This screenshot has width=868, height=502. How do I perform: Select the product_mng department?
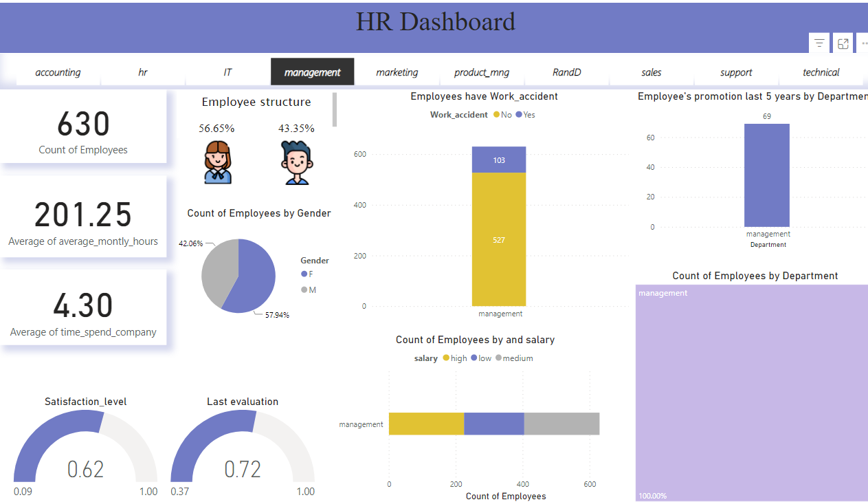click(482, 72)
